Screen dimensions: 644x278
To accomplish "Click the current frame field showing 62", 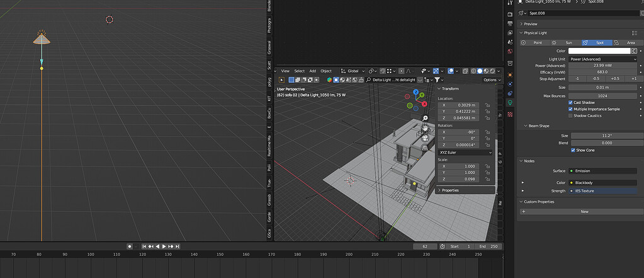I will (425, 246).
